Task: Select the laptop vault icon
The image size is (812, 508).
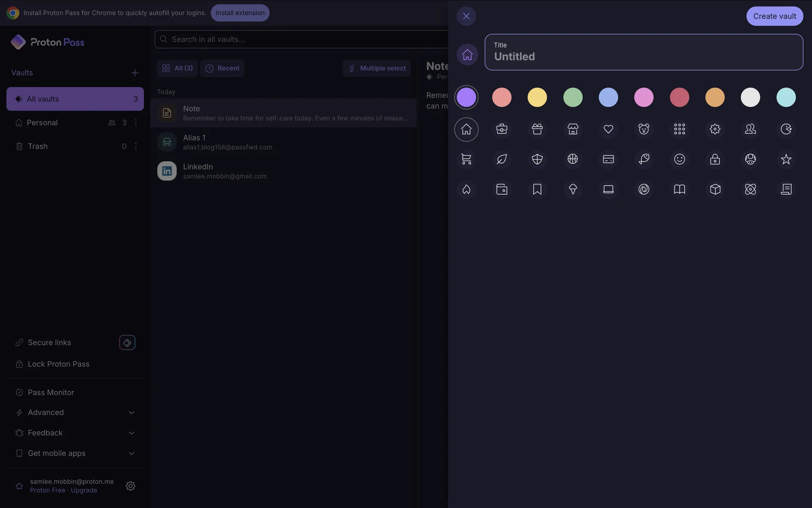Action: (x=608, y=189)
